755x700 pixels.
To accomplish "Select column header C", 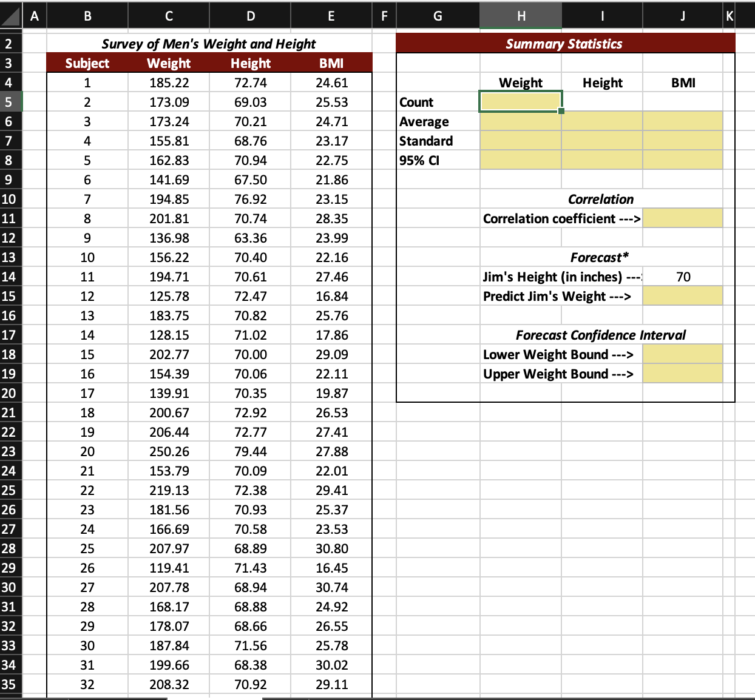I will click(x=168, y=16).
